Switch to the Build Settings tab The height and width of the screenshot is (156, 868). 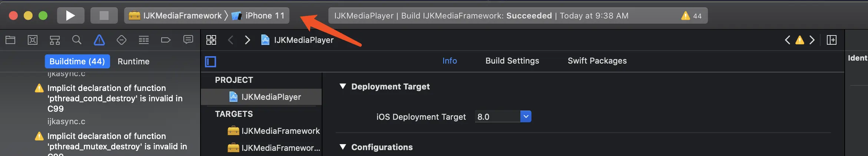[512, 61]
